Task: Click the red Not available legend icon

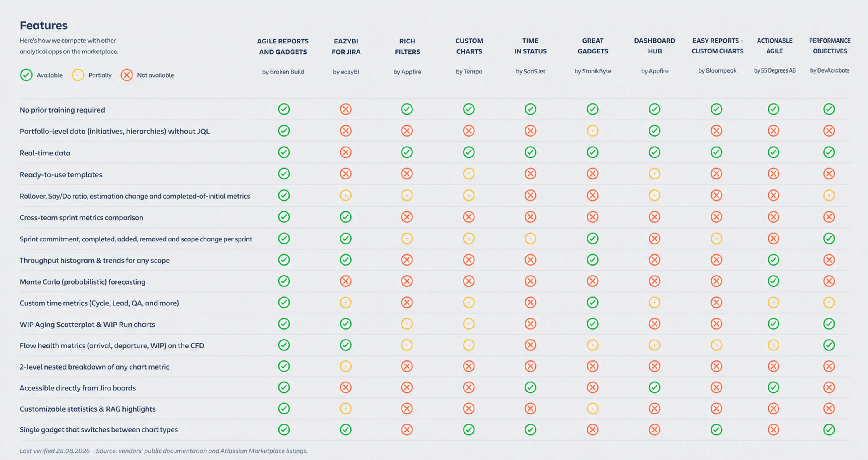Action: (x=127, y=75)
